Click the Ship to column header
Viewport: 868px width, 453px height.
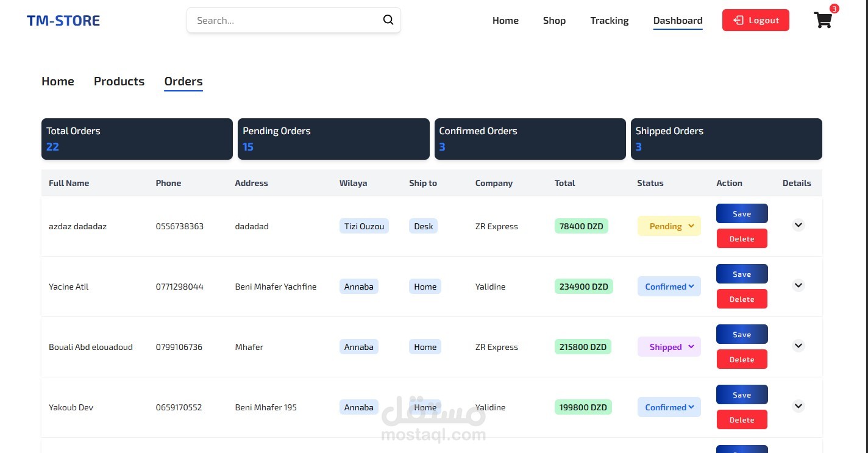point(423,183)
